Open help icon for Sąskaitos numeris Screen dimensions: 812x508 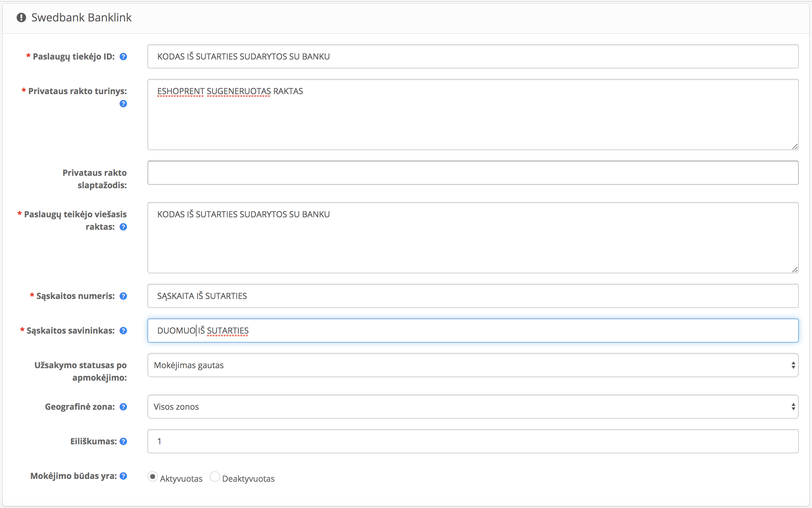(x=123, y=296)
